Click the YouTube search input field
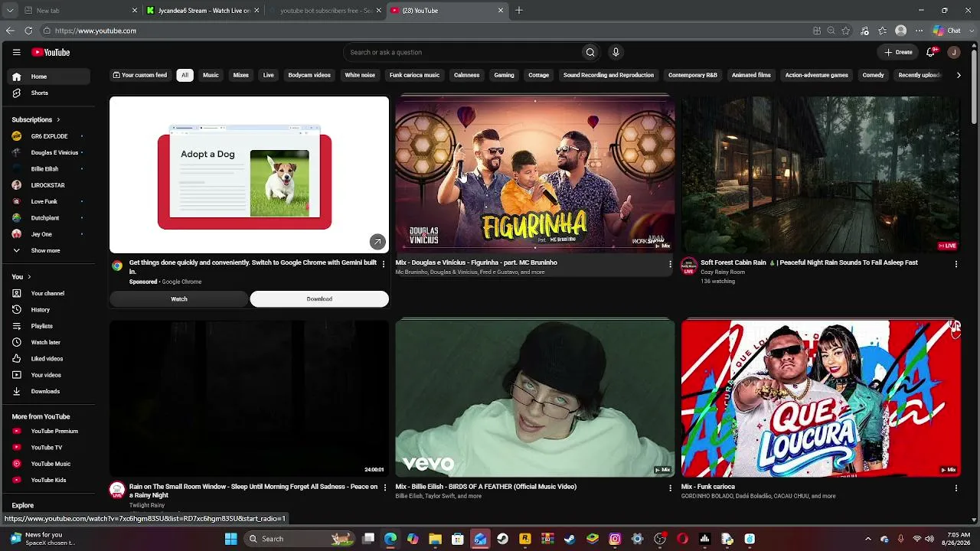Viewport: 980px width, 551px height. click(462, 52)
